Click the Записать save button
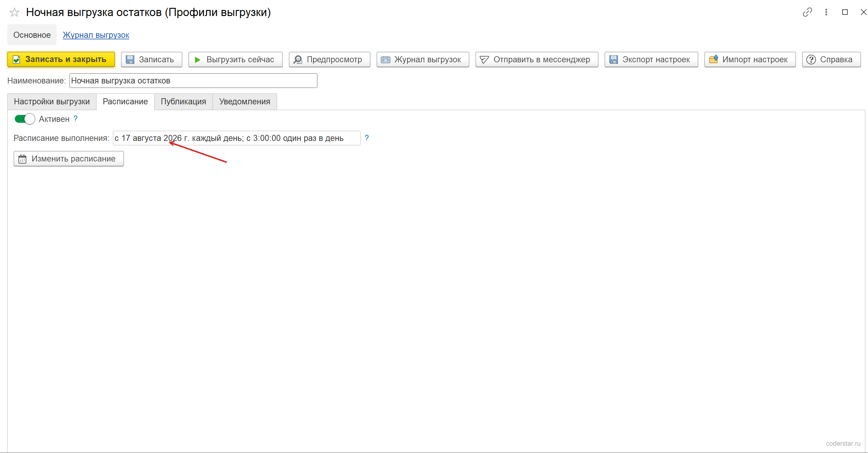868x453 pixels. tap(152, 60)
